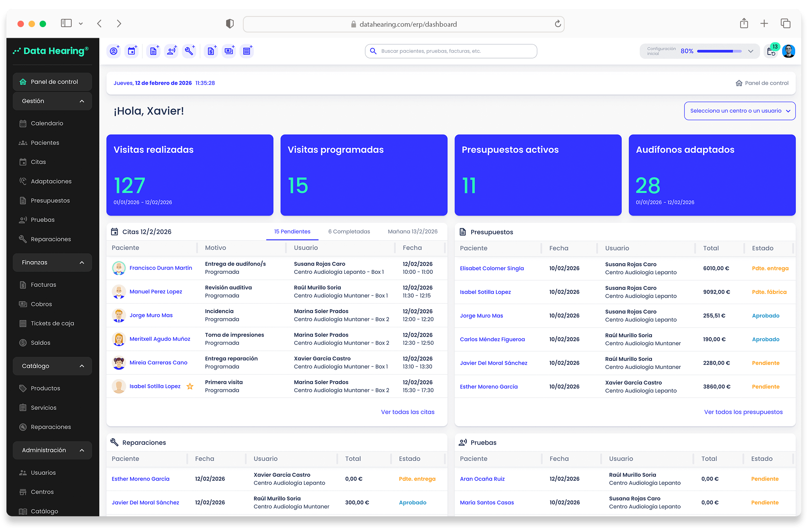Click the Ver todas las citas link
The image size is (809, 532).
tap(407, 412)
